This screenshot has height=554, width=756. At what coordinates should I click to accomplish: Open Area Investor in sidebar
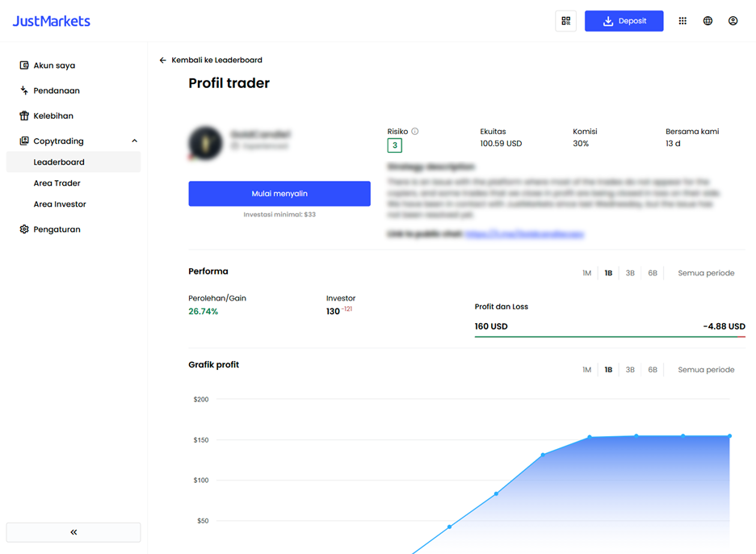pyautogui.click(x=60, y=204)
